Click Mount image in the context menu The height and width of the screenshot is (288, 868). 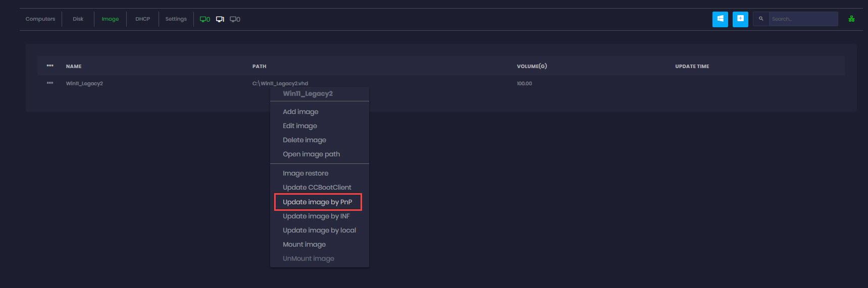point(304,245)
